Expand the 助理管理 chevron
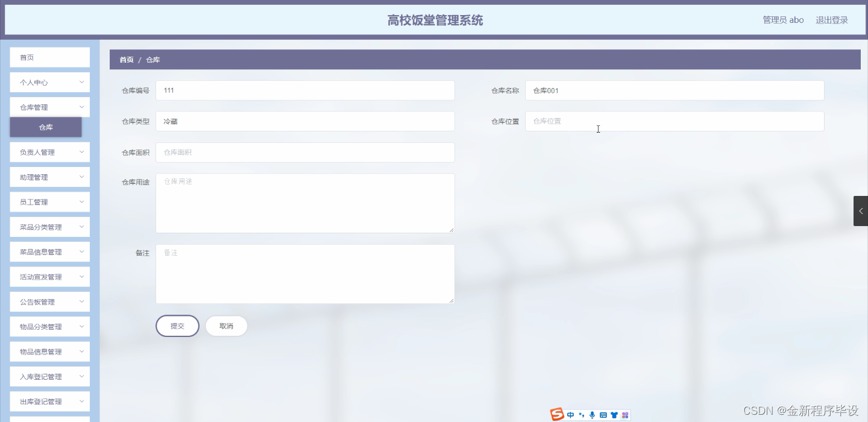 click(81, 177)
